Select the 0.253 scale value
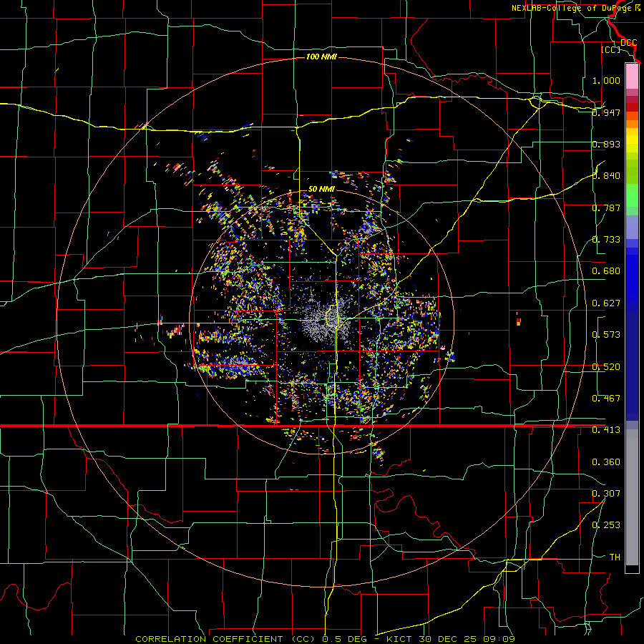 606,525
